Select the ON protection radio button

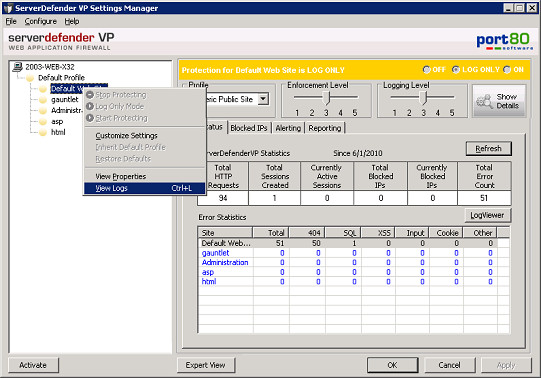(x=507, y=70)
